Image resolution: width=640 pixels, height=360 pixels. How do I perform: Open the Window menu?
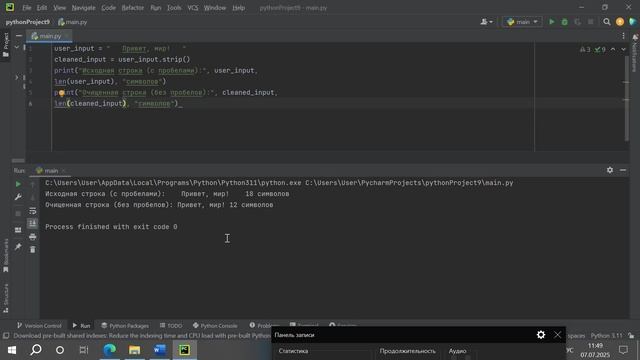point(215,8)
